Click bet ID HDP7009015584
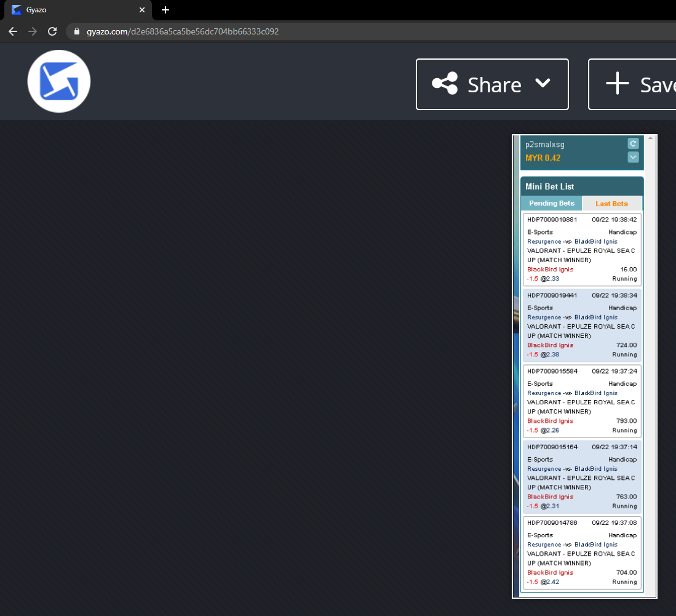This screenshot has height=616, width=676. point(552,371)
